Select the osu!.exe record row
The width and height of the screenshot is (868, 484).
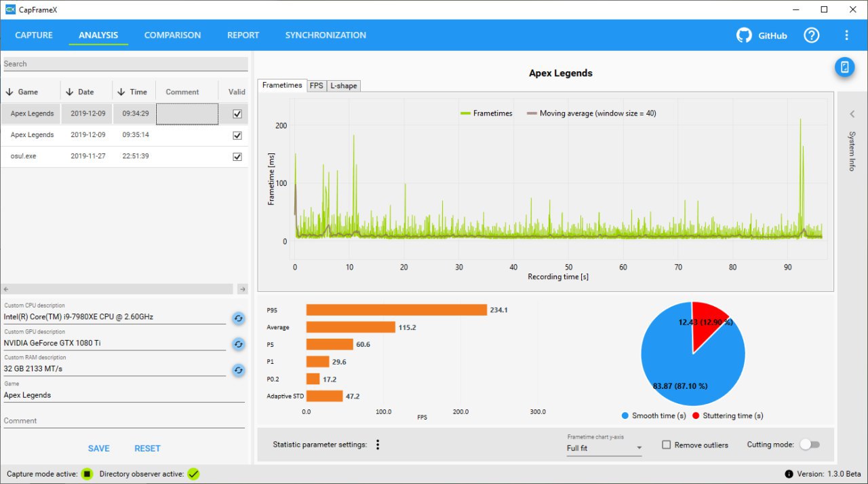click(124, 156)
